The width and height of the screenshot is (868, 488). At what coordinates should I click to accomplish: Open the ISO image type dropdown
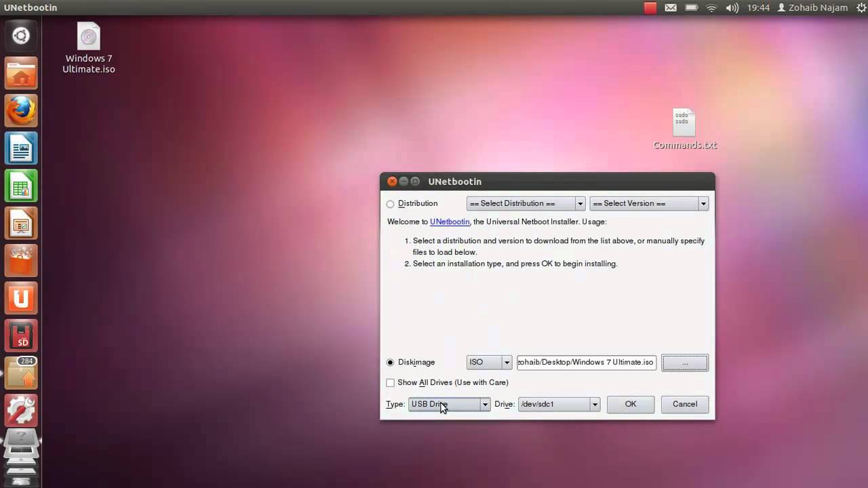click(x=489, y=362)
